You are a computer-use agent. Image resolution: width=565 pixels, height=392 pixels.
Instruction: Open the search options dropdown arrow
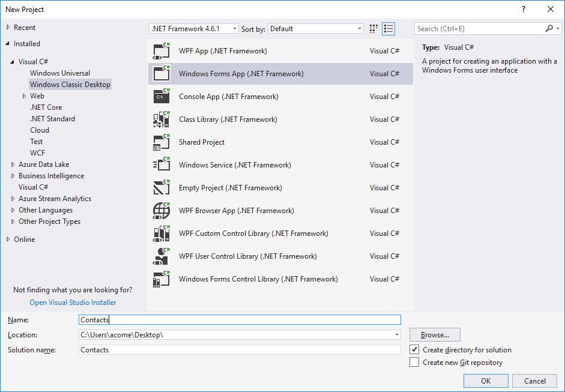click(x=558, y=28)
